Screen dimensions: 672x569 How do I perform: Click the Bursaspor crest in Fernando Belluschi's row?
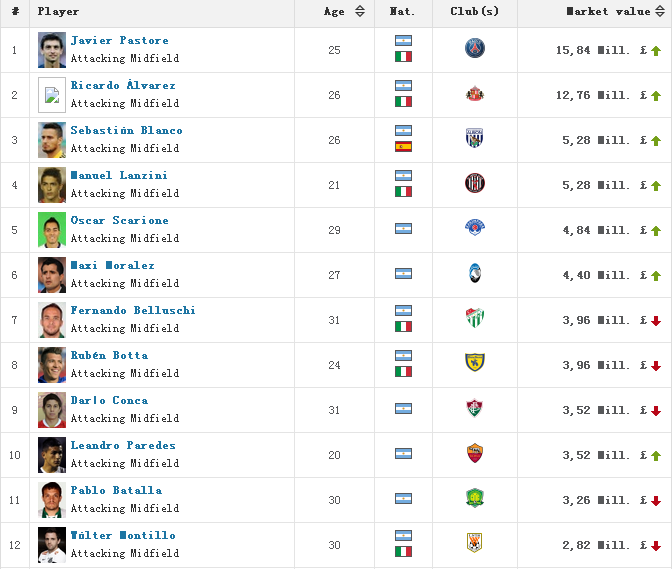point(474,318)
